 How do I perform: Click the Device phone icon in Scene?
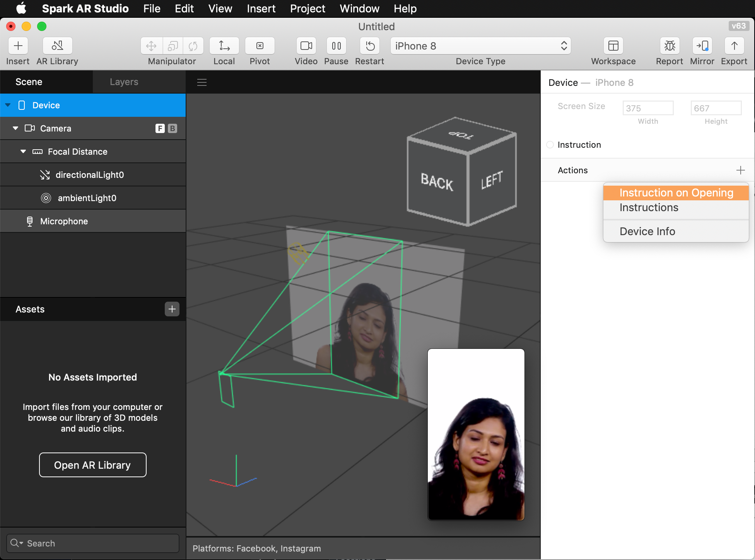(x=22, y=105)
